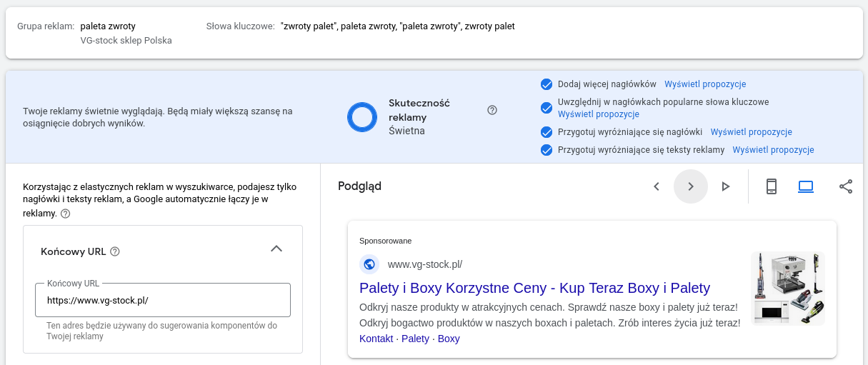This screenshot has height=365, width=868.
Task: Click checkmark beside Dodaj więcej nagłówków
Action: pos(547,84)
